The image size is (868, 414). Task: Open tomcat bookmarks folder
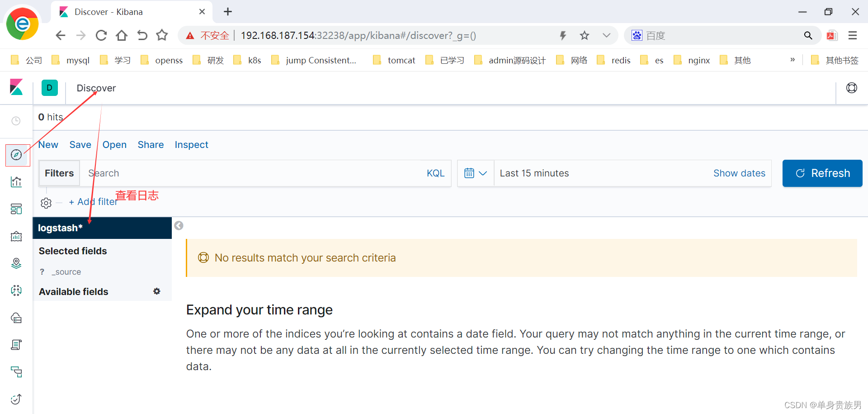(x=394, y=60)
